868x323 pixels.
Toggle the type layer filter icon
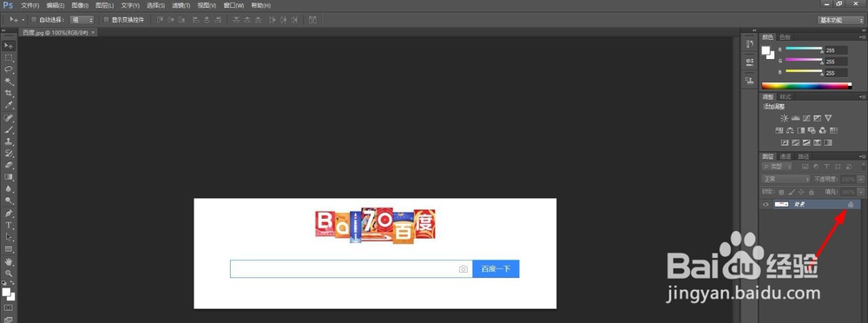tap(826, 167)
